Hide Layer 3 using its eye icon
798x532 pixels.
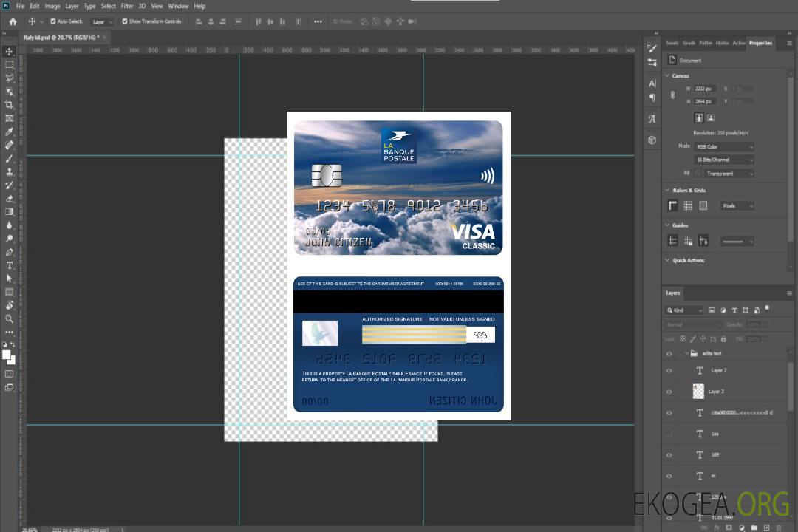point(669,392)
